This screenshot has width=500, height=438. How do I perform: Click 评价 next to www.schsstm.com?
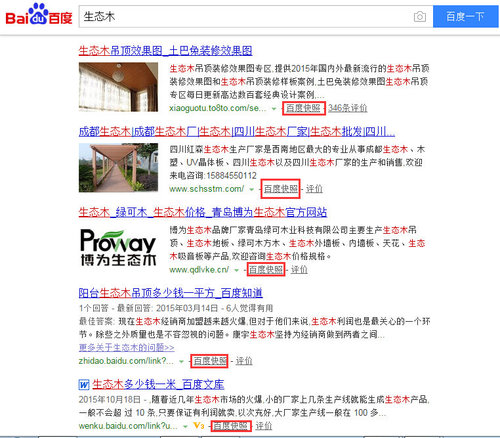coord(314,189)
